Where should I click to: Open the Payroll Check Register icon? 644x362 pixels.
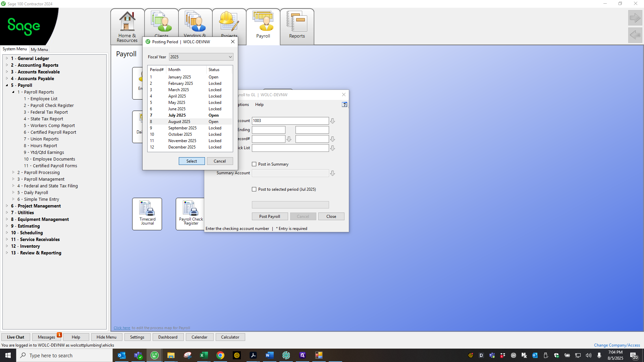tap(191, 214)
